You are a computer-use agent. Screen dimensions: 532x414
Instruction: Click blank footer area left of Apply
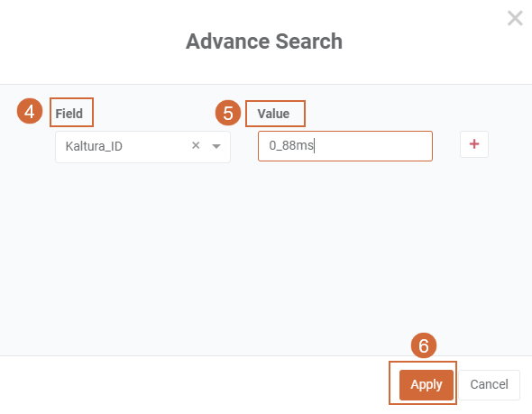(x=193, y=385)
